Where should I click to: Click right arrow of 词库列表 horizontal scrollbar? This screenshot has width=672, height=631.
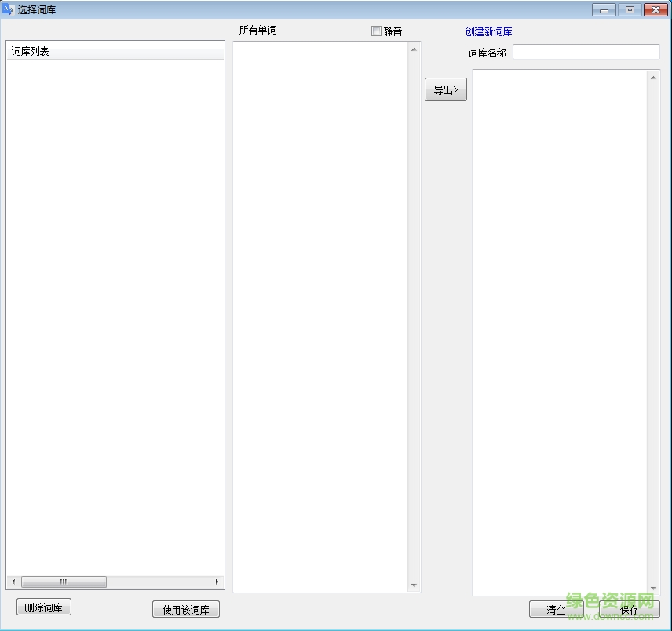pyautogui.click(x=217, y=582)
